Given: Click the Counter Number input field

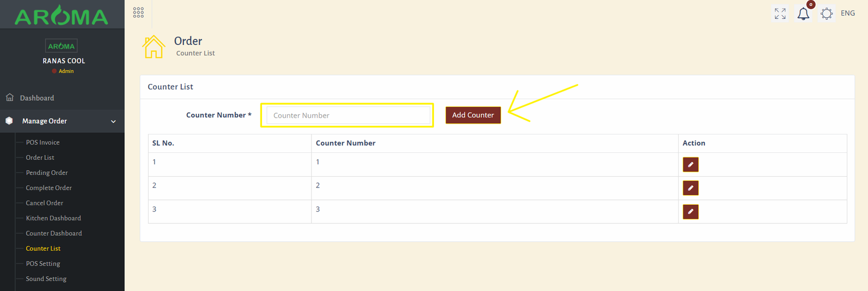Looking at the screenshot, I should [x=348, y=115].
